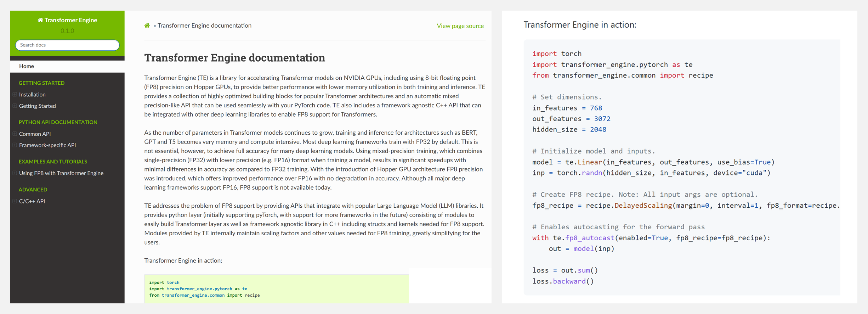Open the Getting Started page link
Screen dimensions: 868x314
coord(38,106)
